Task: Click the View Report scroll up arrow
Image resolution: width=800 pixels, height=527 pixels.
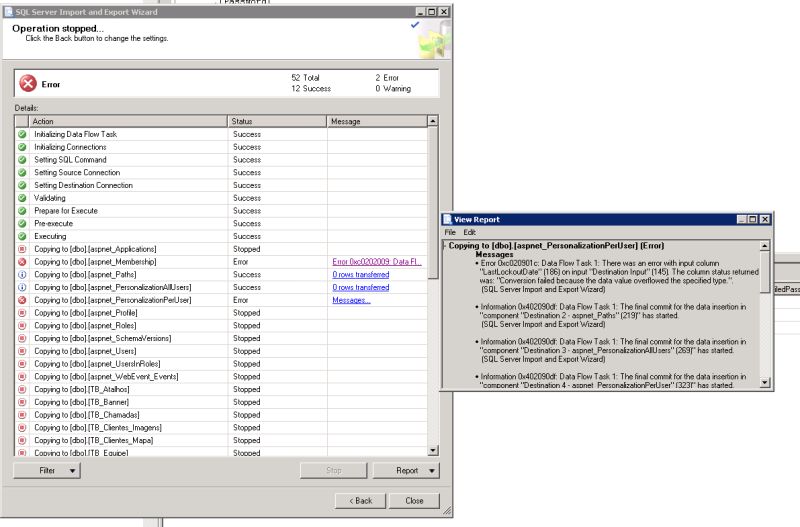Action: point(765,246)
